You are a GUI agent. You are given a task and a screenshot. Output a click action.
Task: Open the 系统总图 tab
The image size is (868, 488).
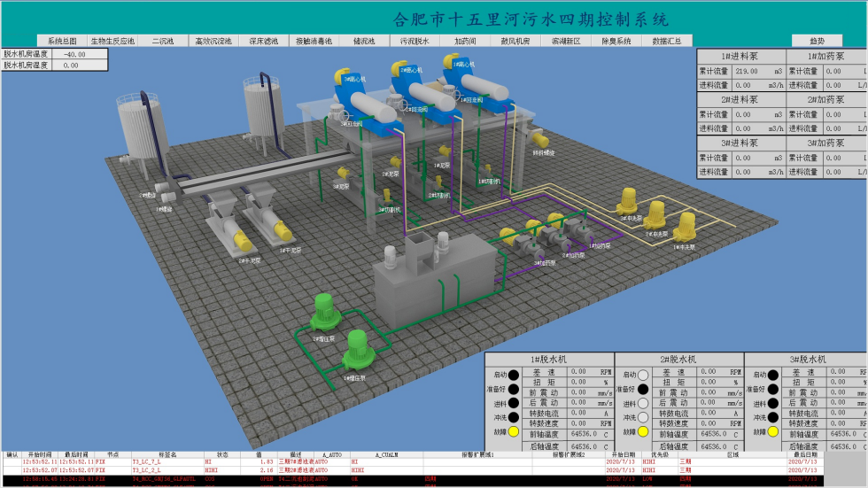click(x=62, y=41)
